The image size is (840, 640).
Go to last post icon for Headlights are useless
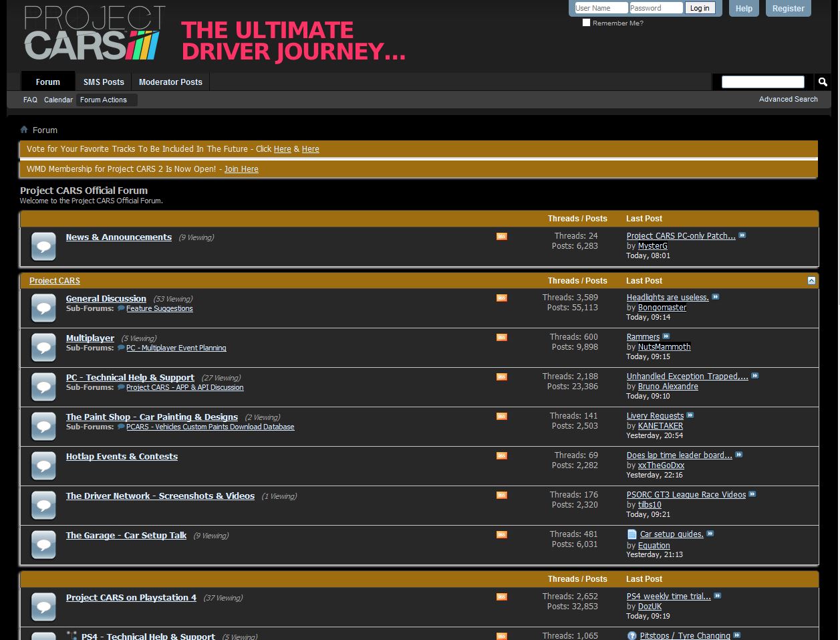[x=715, y=297]
